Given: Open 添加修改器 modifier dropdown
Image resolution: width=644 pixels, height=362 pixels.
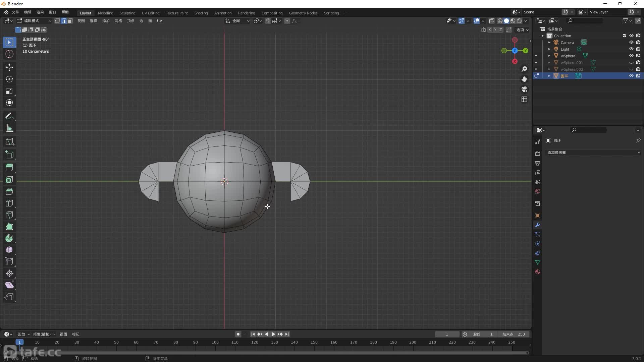Looking at the screenshot, I should (593, 153).
